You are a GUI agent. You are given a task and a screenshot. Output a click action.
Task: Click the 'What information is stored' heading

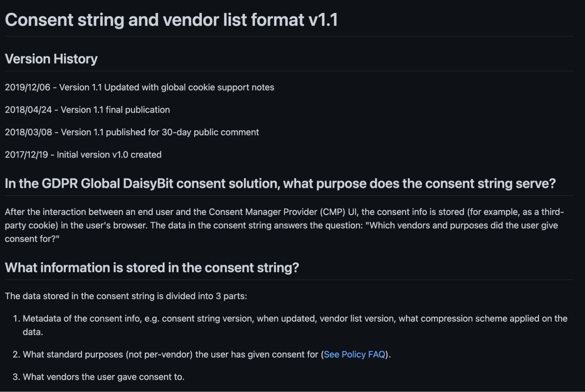tap(152, 267)
